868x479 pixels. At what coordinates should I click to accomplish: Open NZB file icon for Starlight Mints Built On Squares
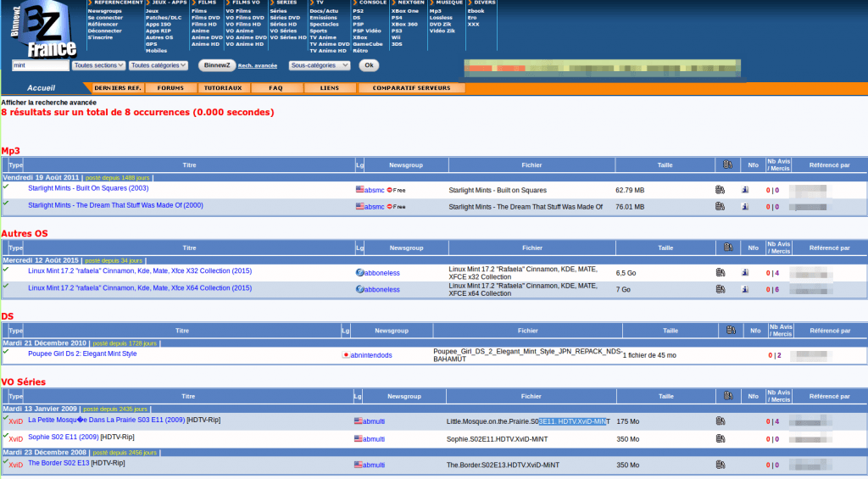coord(720,190)
